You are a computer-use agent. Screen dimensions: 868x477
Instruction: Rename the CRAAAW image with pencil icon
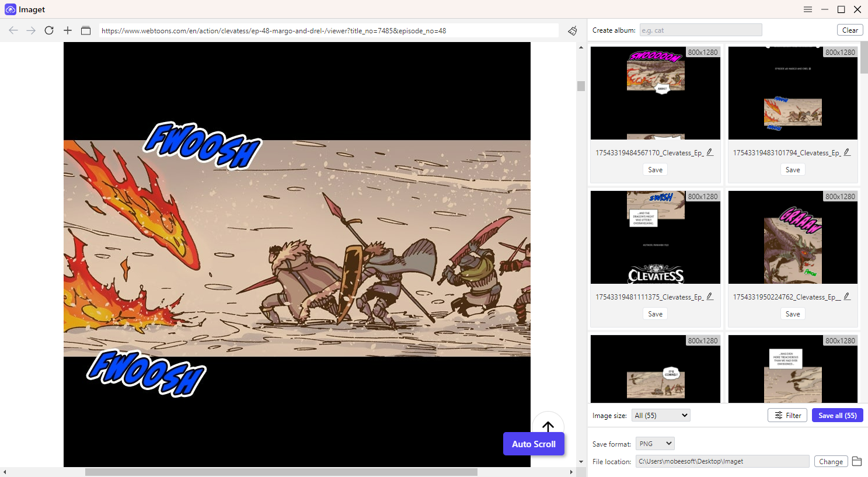tap(847, 297)
